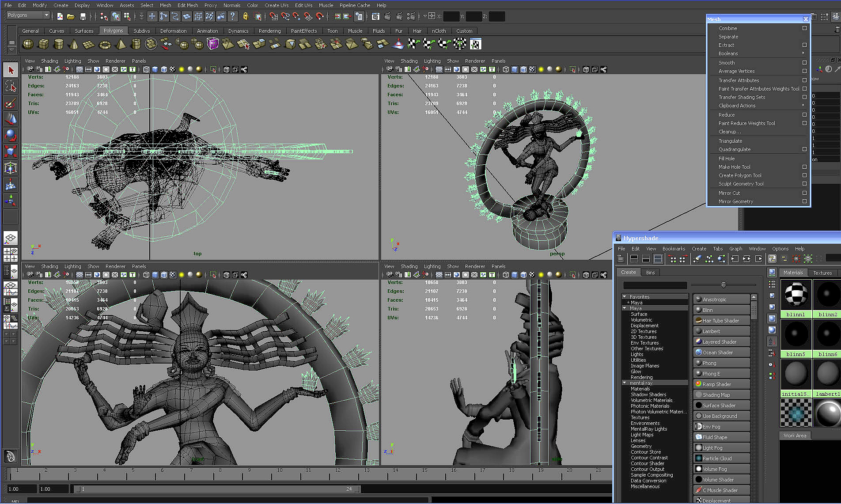841x504 pixels.
Task: Create a Ramp Shader in Hypershade
Action: tap(722, 384)
